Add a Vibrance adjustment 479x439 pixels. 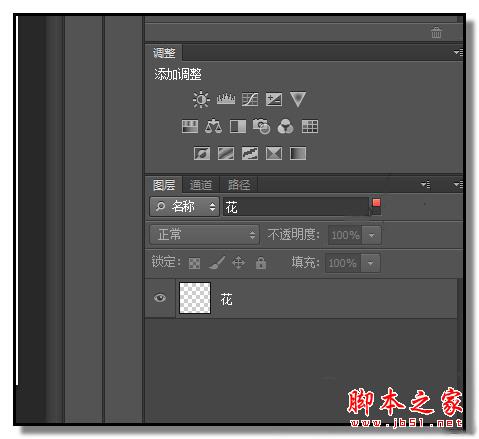pyautogui.click(x=297, y=99)
